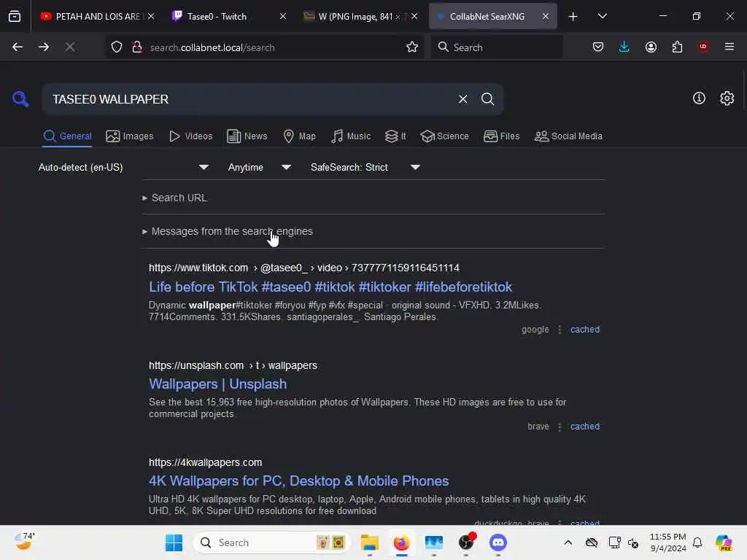747x560 pixels.
Task: Stop loading the page
Action: pos(70,47)
